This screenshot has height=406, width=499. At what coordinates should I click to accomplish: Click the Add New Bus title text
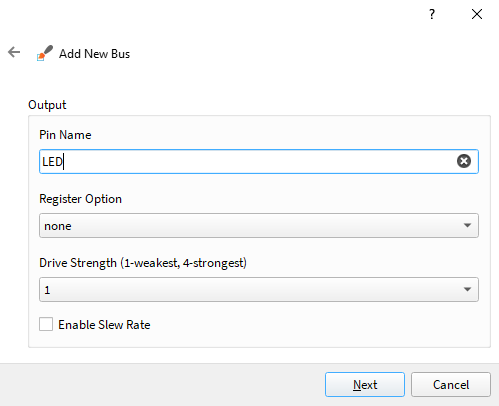pyautogui.click(x=95, y=54)
